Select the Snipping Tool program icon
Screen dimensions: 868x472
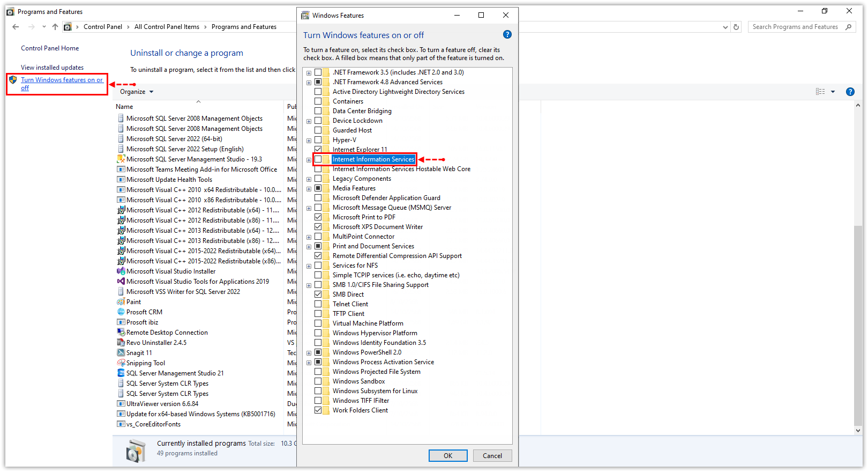tap(121, 363)
